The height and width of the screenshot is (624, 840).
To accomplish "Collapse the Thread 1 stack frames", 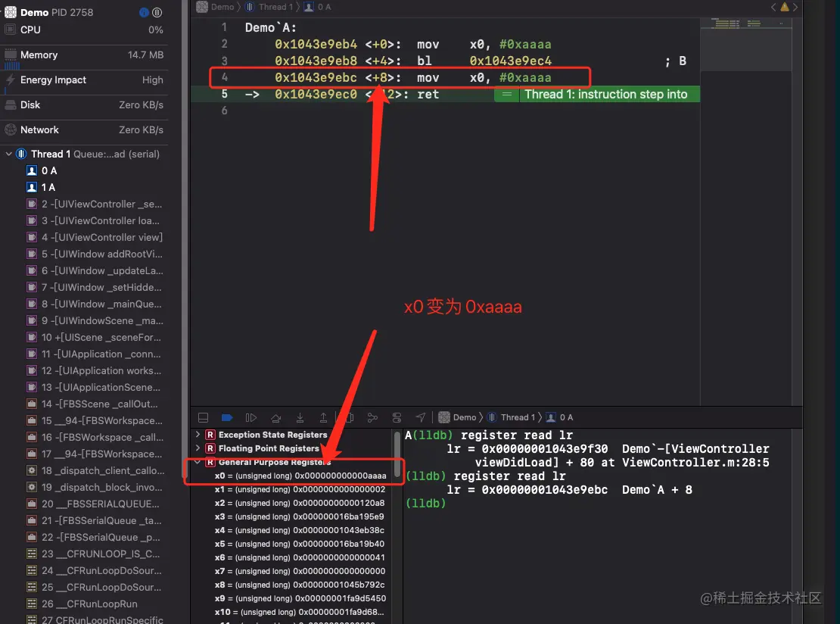I will (x=8, y=154).
